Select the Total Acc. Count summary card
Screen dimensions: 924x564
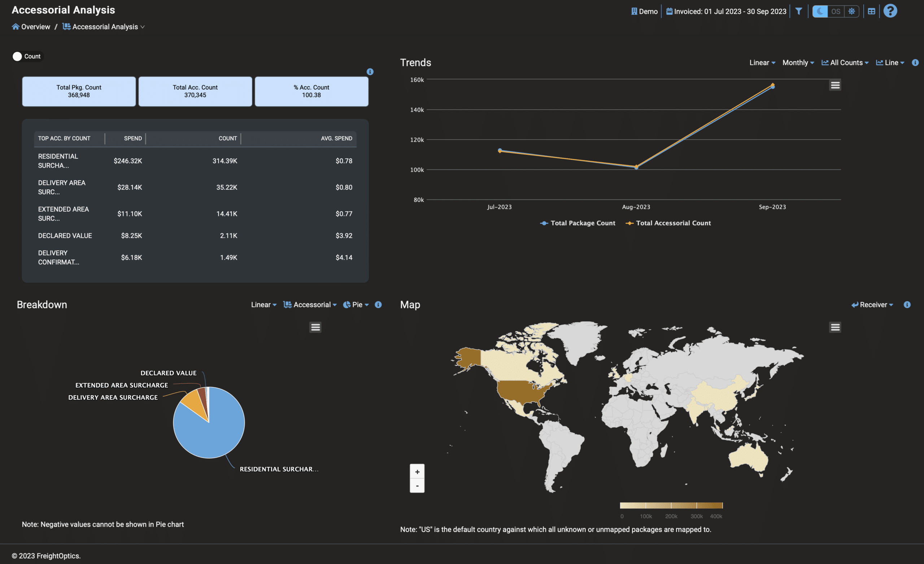point(195,91)
